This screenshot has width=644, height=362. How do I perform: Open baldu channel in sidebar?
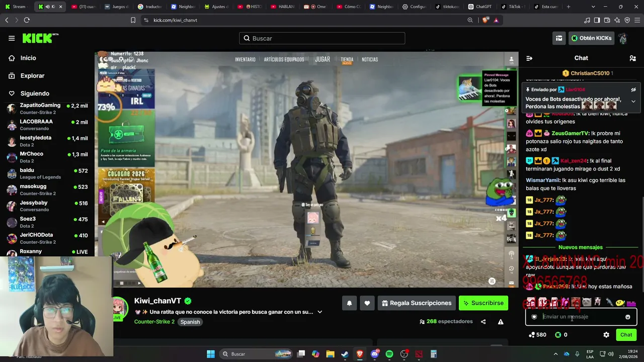[47, 173]
